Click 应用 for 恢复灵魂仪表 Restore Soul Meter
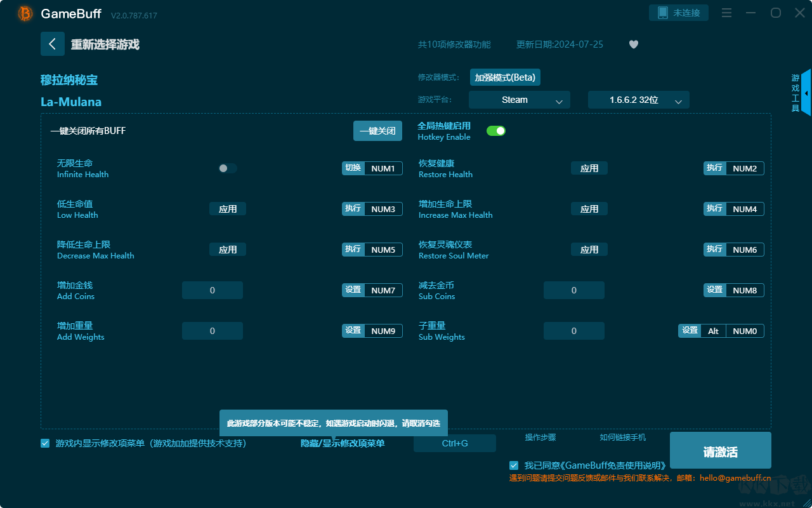Image resolution: width=812 pixels, height=508 pixels. click(x=589, y=250)
